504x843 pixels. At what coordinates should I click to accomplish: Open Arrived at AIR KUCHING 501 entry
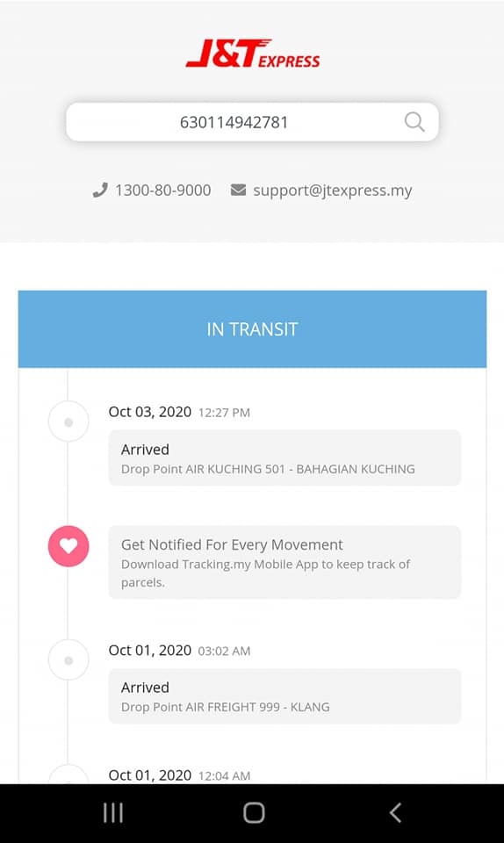coord(284,458)
